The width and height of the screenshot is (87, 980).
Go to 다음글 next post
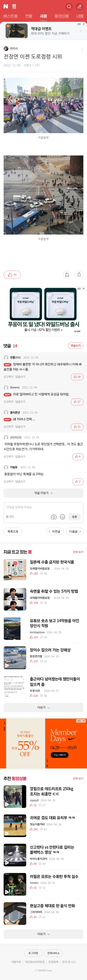(x=75, y=531)
